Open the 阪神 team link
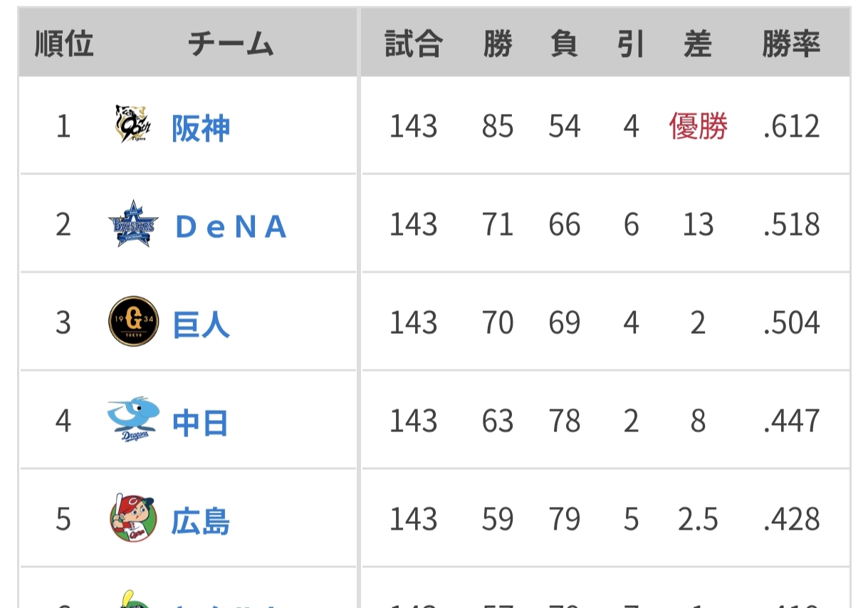Viewport: 868px width, 608px height. coord(201,128)
